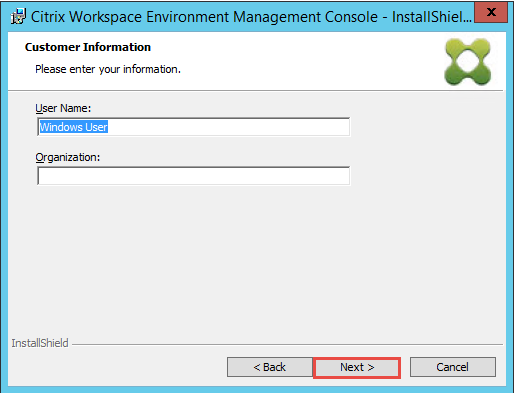Click into the Organization text box
Viewport: 515px width, 393px height.
click(194, 176)
